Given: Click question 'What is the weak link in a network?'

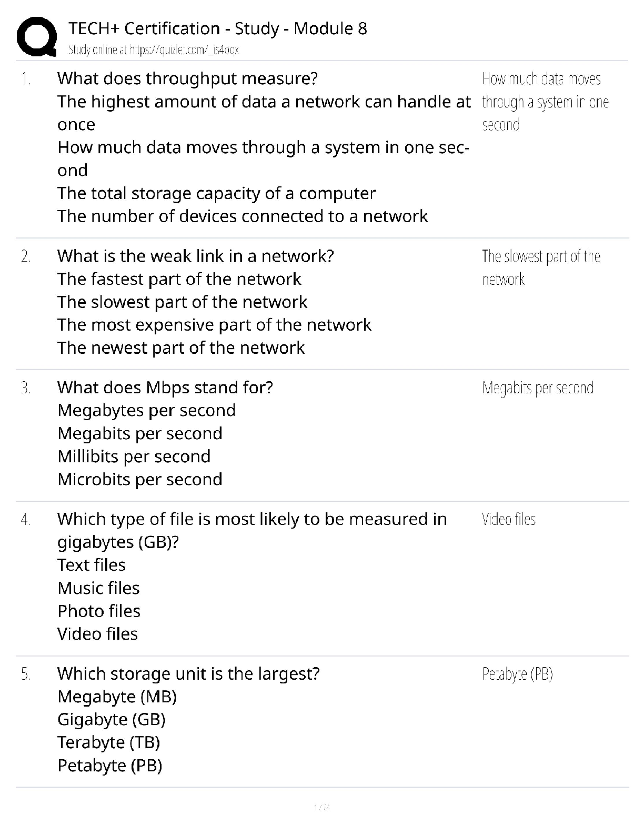Looking at the screenshot, I should [x=196, y=256].
